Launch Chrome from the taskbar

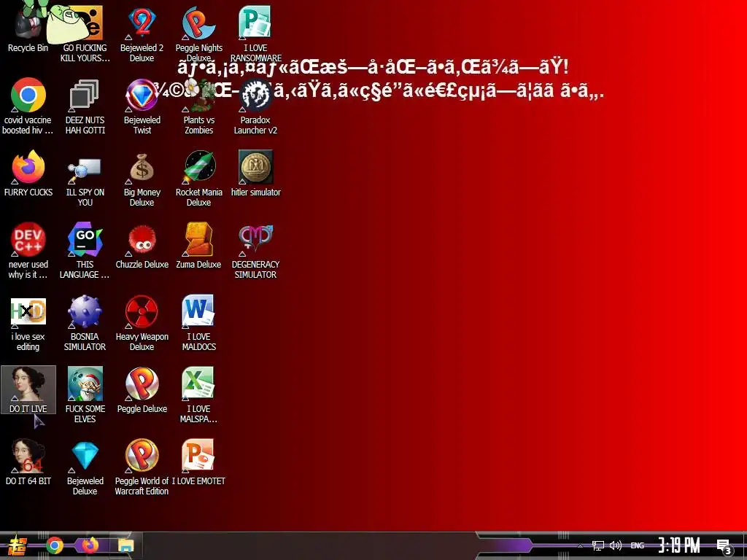point(54,545)
